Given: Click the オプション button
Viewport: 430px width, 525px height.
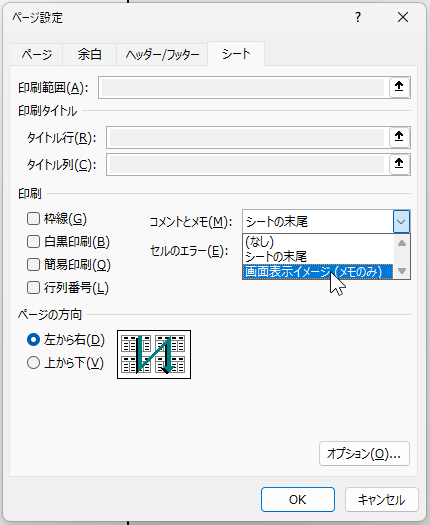Looking at the screenshot, I should pyautogui.click(x=364, y=454).
